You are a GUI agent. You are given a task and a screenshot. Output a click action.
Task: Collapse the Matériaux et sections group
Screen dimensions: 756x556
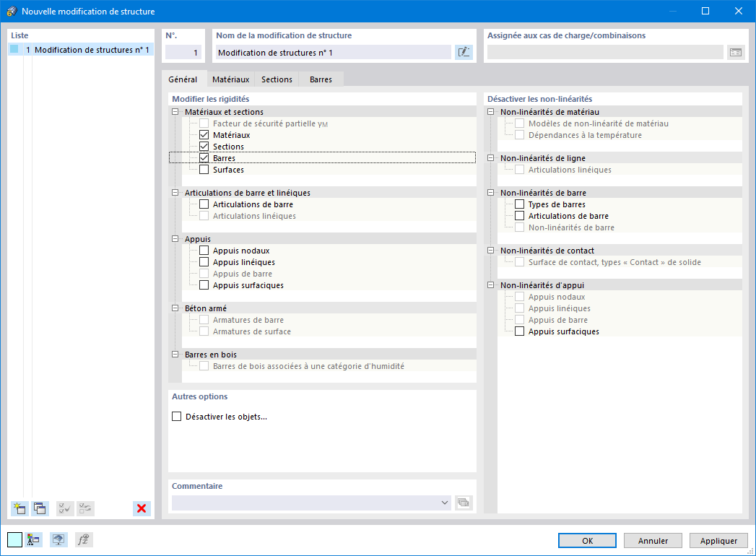click(x=175, y=111)
